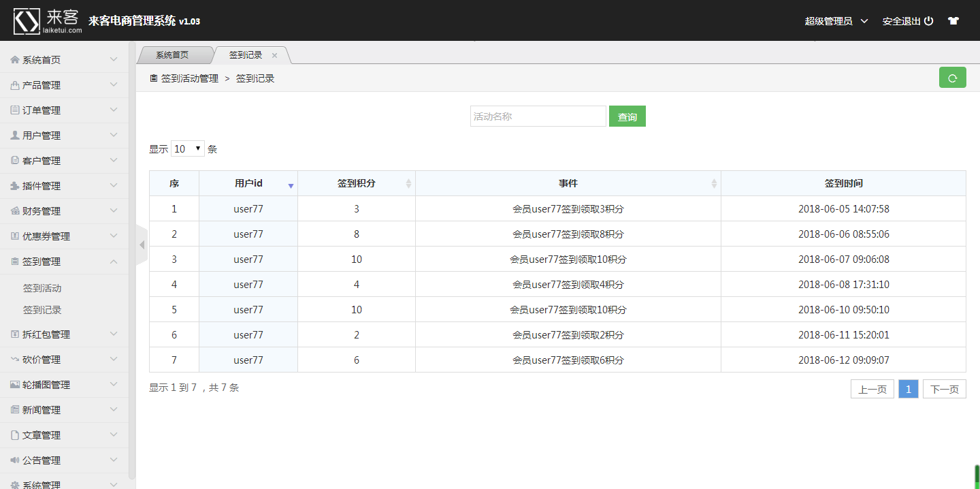The height and width of the screenshot is (489, 980).
Task: Click timestamp 2018-06-08 17:31:10
Action: tap(844, 285)
